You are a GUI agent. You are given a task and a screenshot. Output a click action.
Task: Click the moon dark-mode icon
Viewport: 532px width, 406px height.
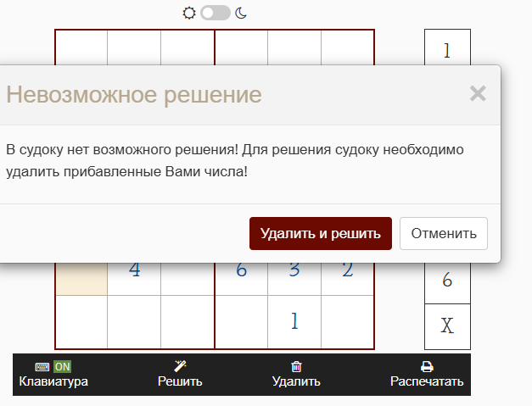click(241, 14)
